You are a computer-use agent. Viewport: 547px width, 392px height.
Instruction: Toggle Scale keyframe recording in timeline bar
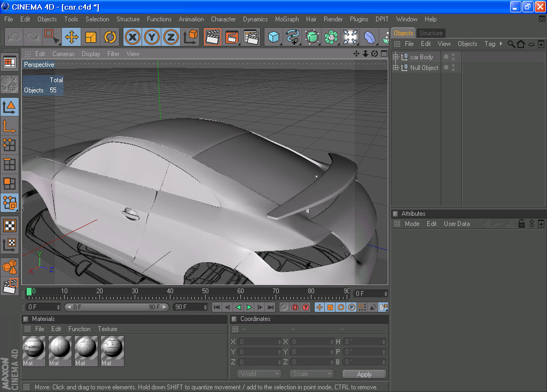click(x=330, y=307)
